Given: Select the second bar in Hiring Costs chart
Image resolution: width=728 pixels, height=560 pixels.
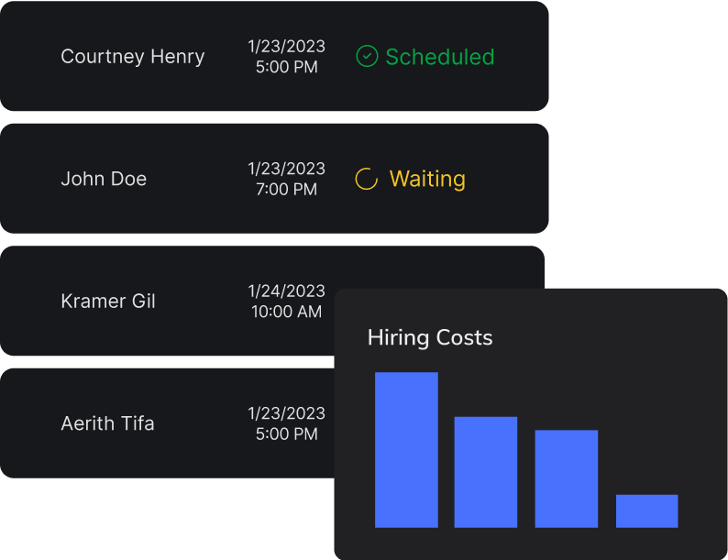Looking at the screenshot, I should click(x=486, y=472).
